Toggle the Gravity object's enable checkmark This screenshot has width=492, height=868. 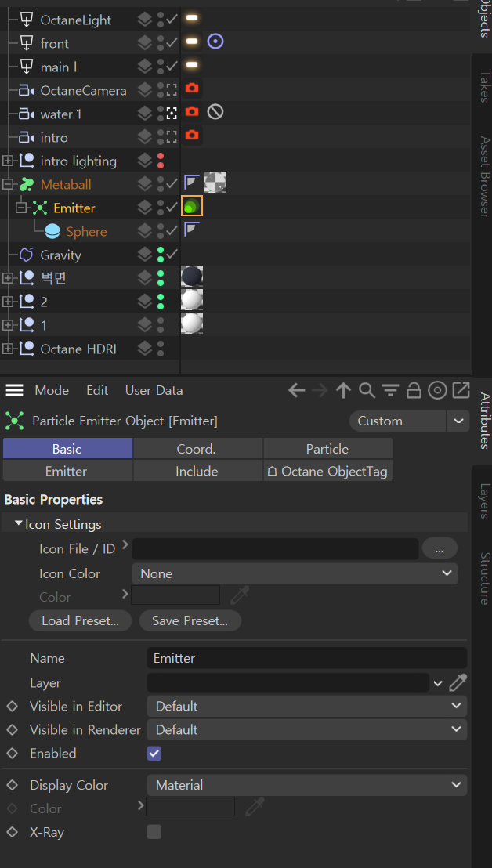coord(172,255)
